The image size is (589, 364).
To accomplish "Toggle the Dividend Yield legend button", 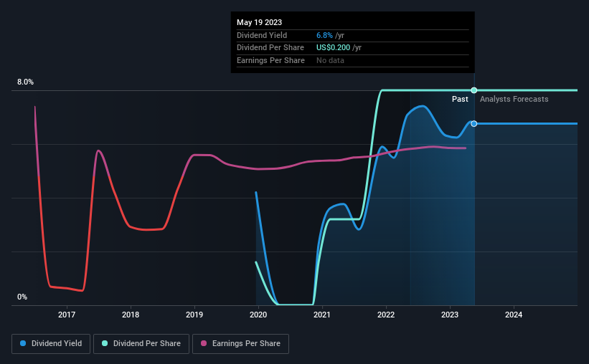I will click(x=51, y=344).
